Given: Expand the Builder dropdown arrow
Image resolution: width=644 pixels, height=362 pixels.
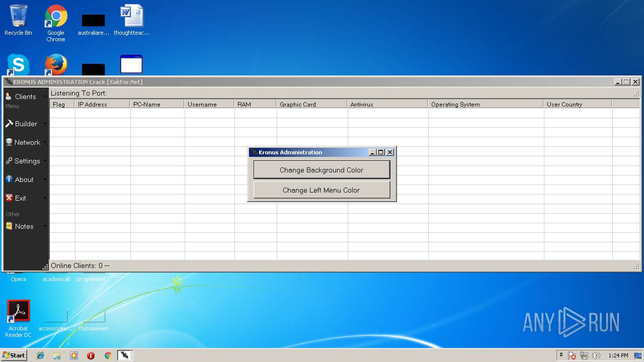Looking at the screenshot, I should (x=45, y=124).
